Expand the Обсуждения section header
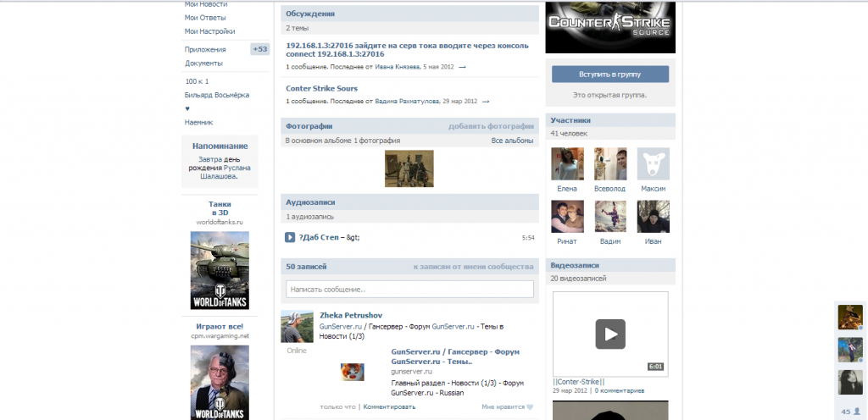Viewport: 868px width, 420px height. pos(310,14)
